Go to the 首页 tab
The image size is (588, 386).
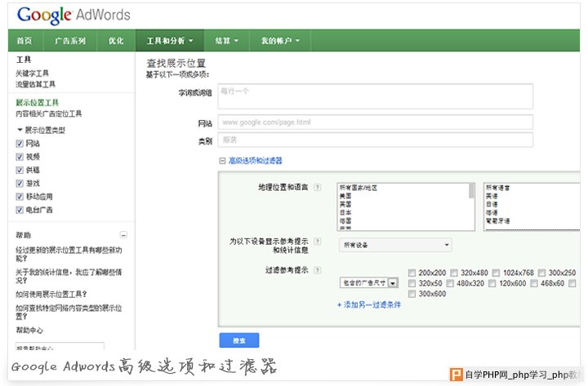(x=24, y=41)
